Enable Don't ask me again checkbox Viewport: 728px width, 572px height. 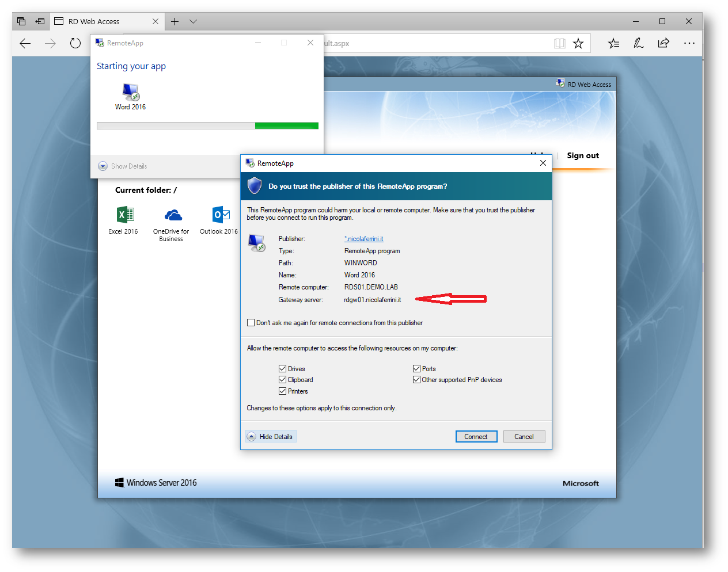pos(251,323)
